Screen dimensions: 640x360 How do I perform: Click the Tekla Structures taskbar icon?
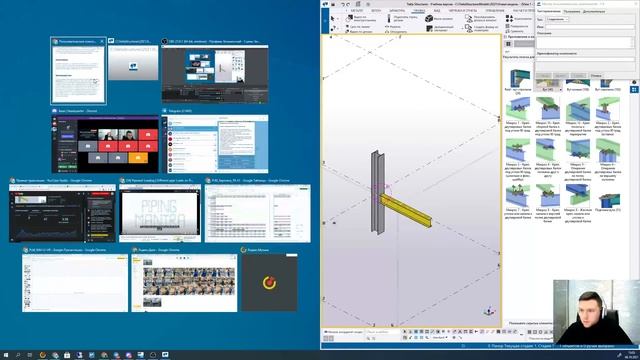[x=165, y=355]
